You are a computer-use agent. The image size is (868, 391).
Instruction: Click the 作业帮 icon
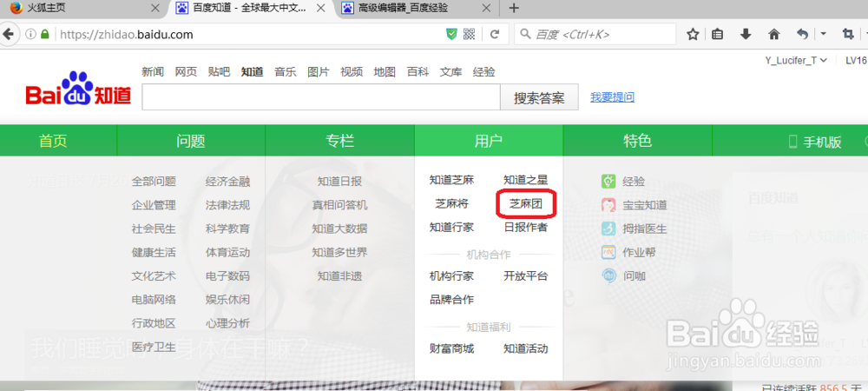608,252
